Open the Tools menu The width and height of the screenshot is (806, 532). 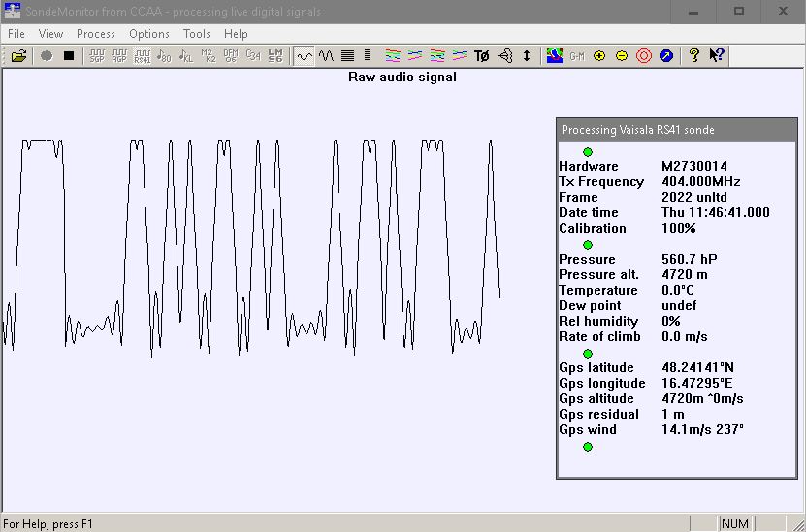[197, 34]
